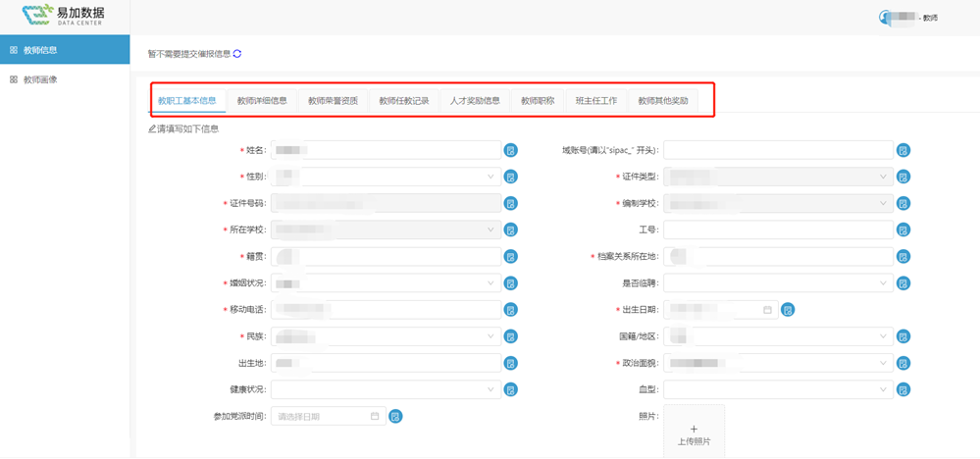The image size is (980, 459).
Task: Open the 政治面貌 dropdown
Action: coord(778,363)
